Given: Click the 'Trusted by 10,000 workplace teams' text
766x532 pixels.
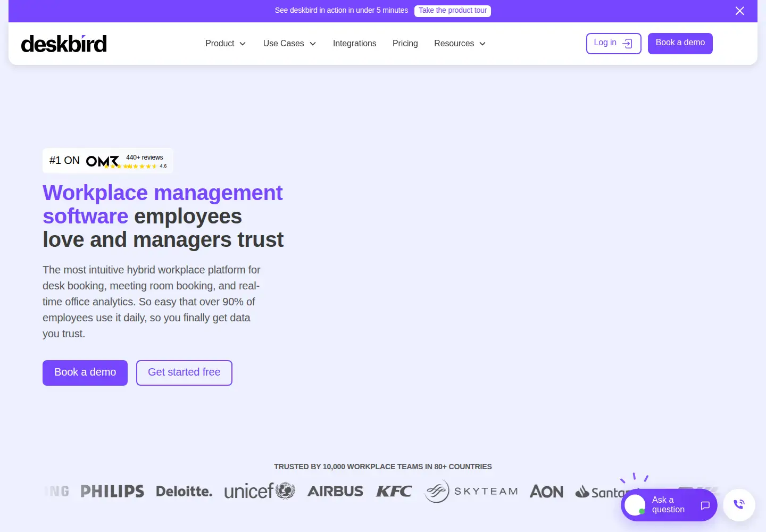Looking at the screenshot, I should click(383, 467).
